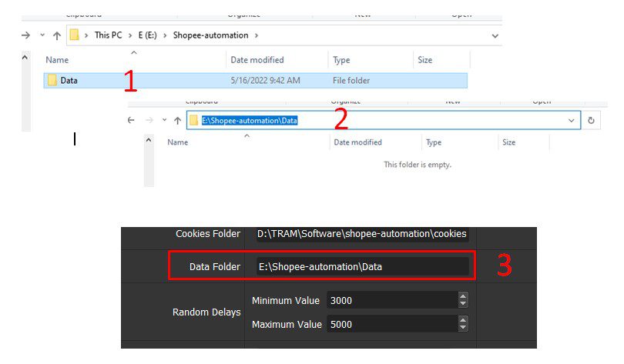Viewport: 624px width, 364px height.
Task: Click the forward arrow in the Shopee-automation window
Action: click(x=26, y=35)
